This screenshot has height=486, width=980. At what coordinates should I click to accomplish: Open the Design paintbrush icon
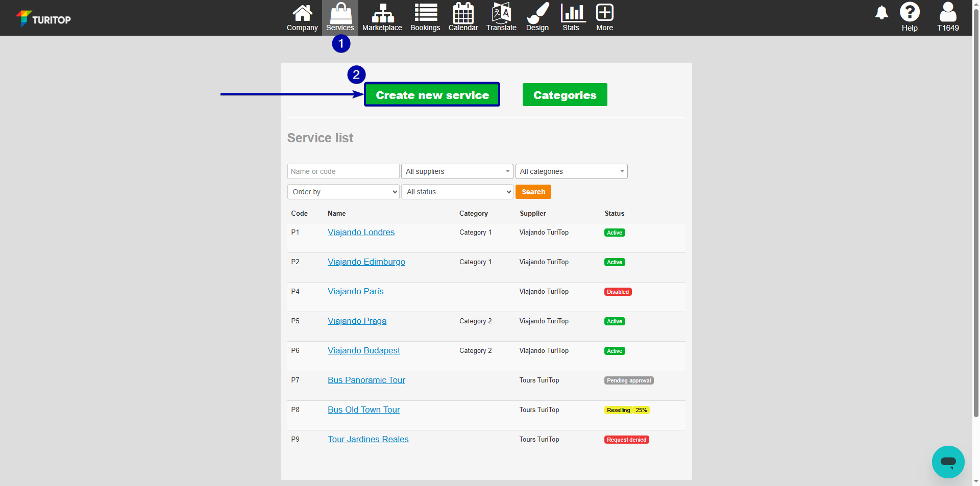[x=537, y=14]
